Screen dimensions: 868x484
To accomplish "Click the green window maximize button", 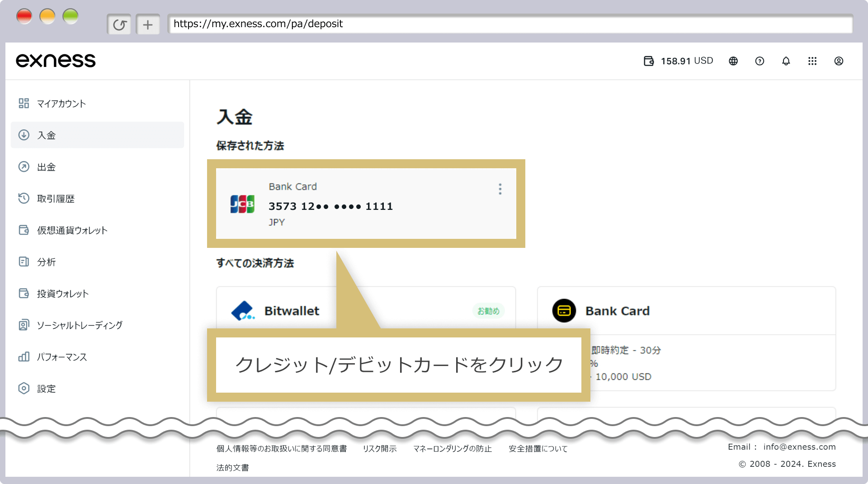I will click(x=70, y=16).
